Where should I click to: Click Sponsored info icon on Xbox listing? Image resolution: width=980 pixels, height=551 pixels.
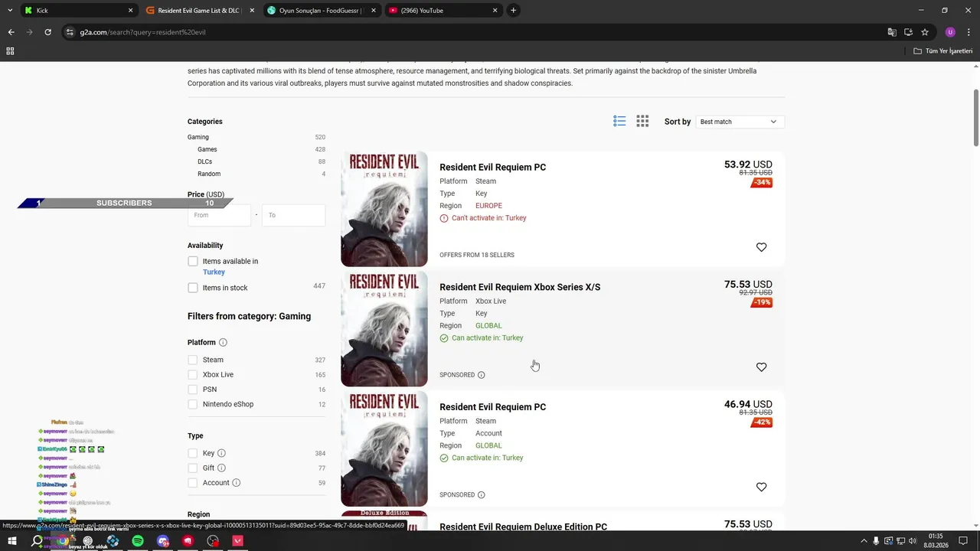pos(482,375)
